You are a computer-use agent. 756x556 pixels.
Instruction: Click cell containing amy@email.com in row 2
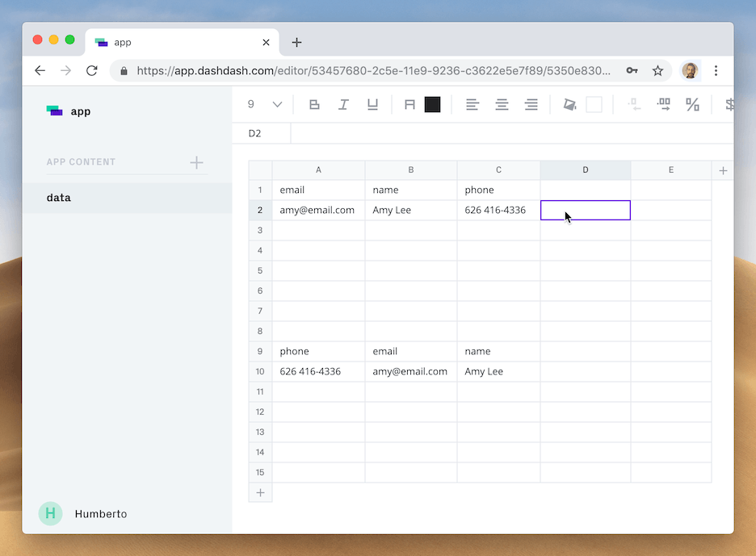pos(318,210)
